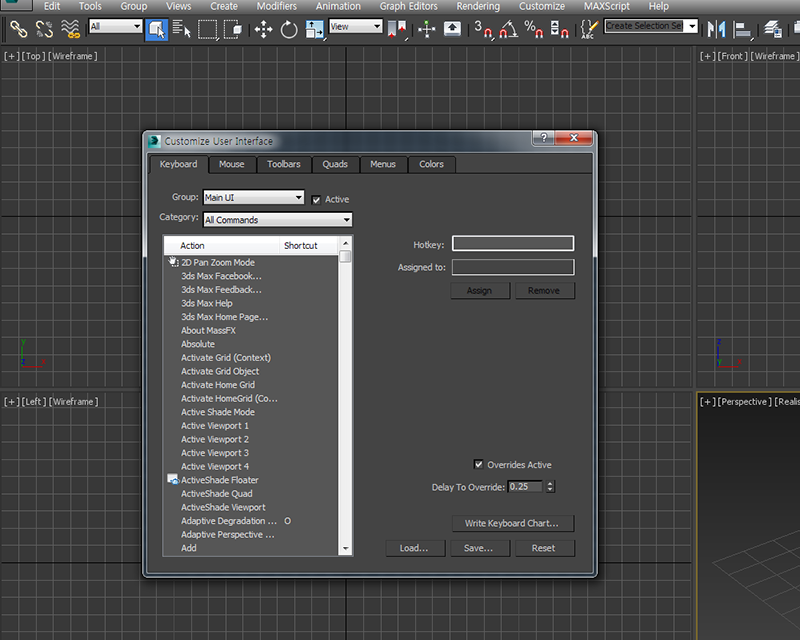Click the Load... button
The height and width of the screenshot is (640, 800).
pos(414,548)
